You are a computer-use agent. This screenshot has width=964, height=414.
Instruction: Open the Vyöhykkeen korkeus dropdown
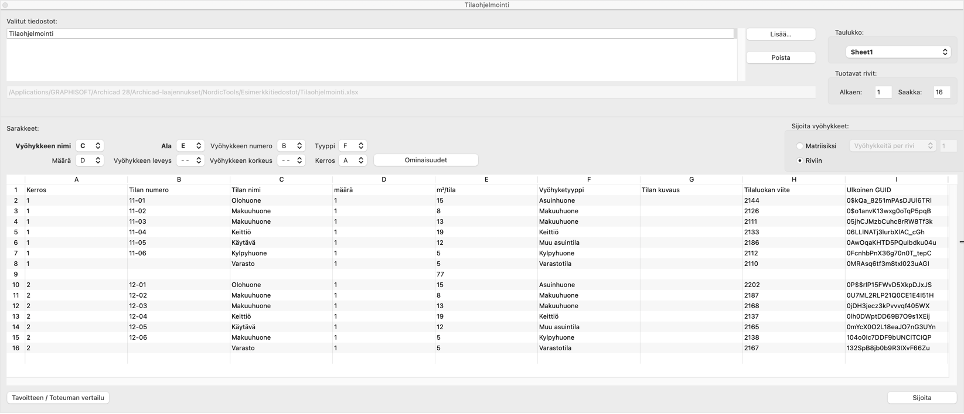tap(290, 159)
